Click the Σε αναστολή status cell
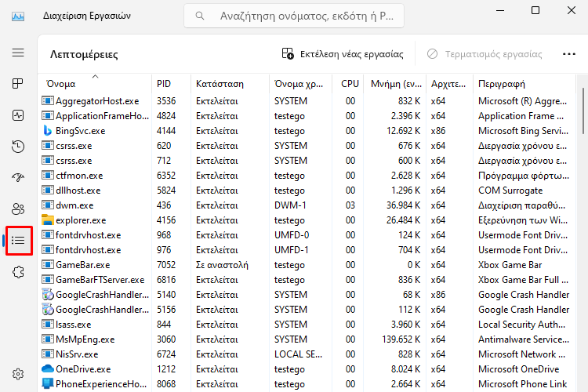 tap(222, 265)
